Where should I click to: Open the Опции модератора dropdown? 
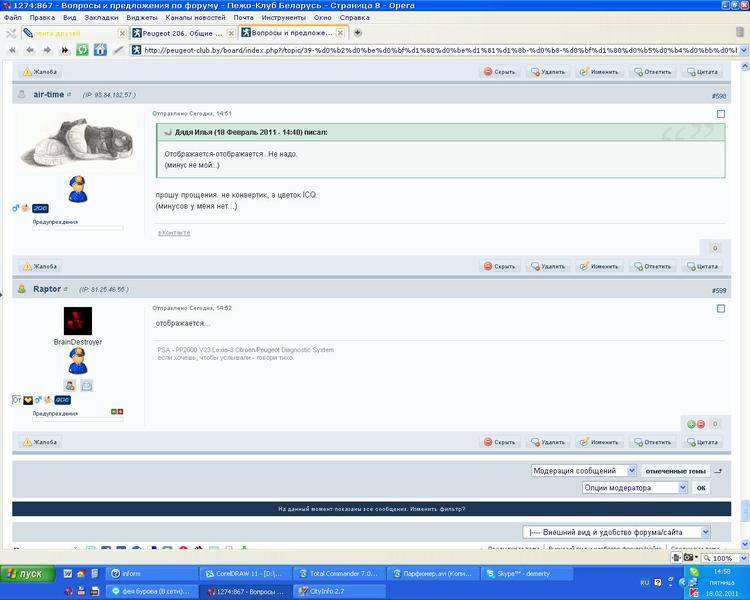[635, 488]
